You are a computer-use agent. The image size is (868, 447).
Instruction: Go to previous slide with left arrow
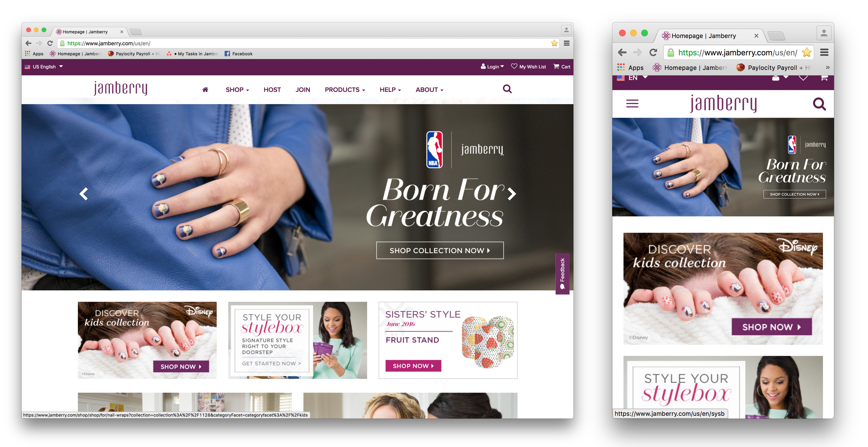(84, 194)
